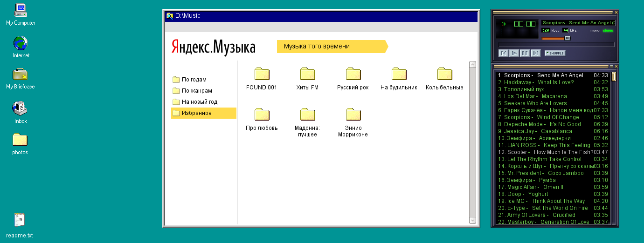Open the Inbox desktop icon

[x=21, y=112]
